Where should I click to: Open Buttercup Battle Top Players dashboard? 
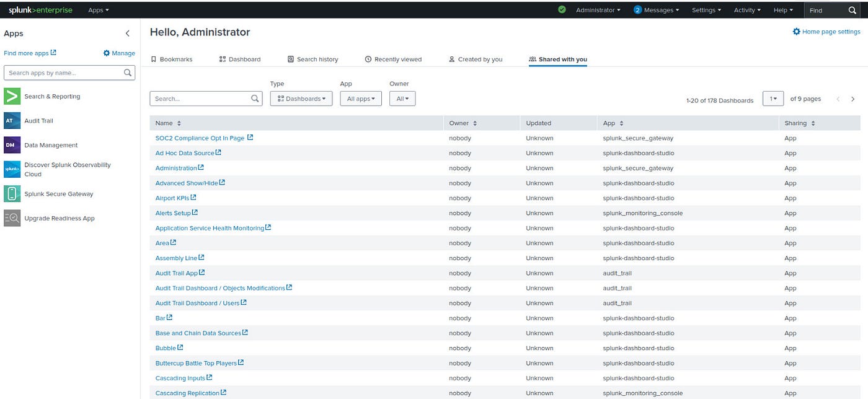pyautogui.click(x=196, y=363)
